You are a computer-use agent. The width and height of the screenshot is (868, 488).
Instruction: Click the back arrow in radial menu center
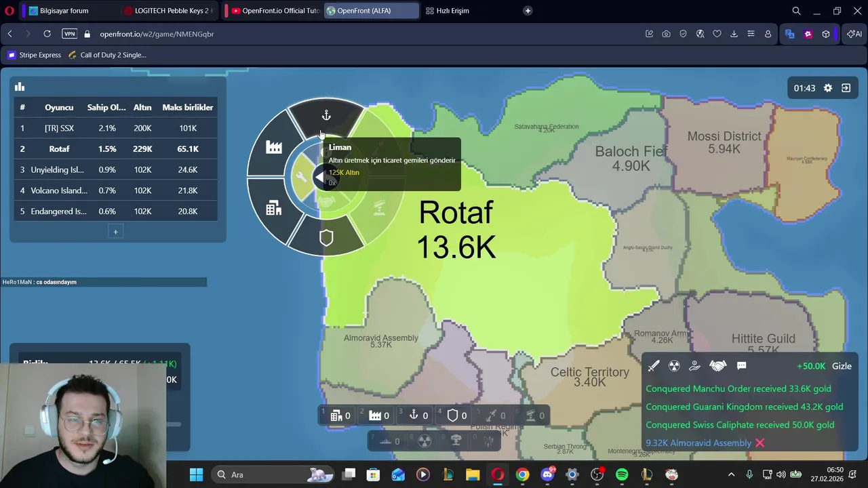tap(319, 178)
